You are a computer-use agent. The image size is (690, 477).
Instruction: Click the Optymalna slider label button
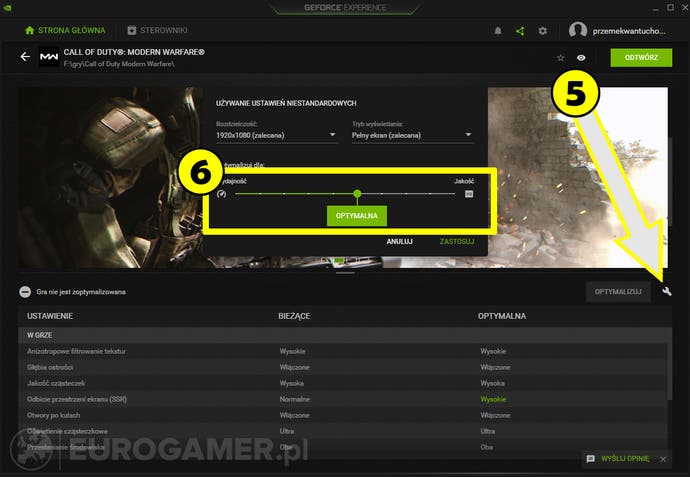pos(356,216)
